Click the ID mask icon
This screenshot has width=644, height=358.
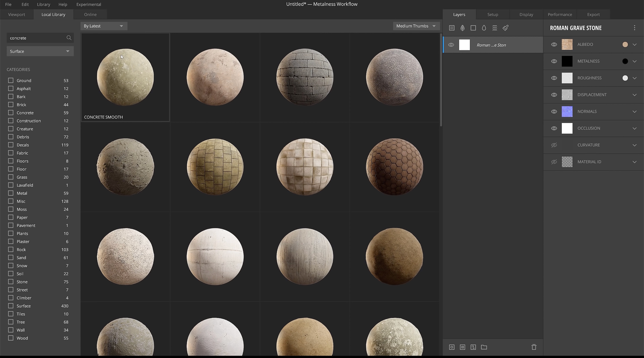[462, 347]
